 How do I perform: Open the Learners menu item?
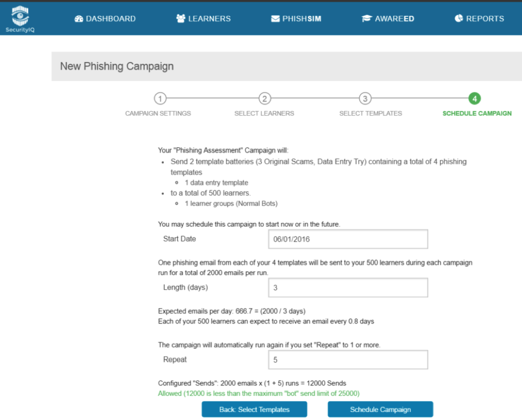click(x=209, y=19)
